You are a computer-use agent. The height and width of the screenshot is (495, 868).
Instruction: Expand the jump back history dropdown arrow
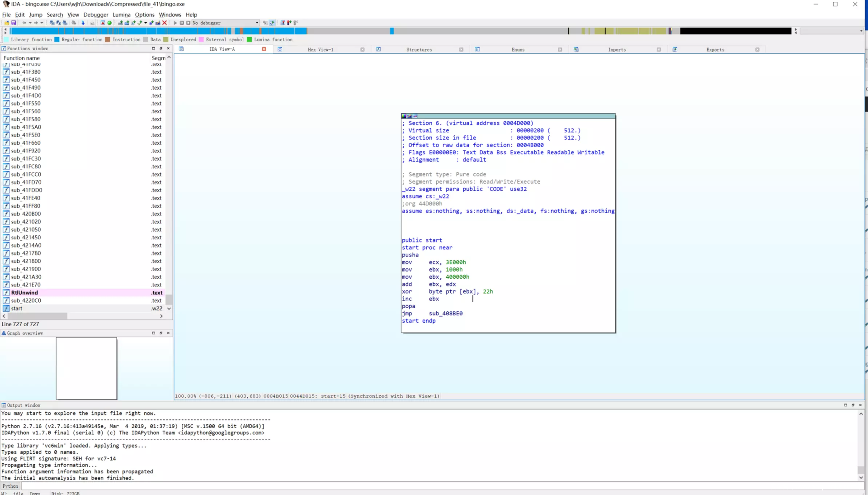[x=30, y=23]
